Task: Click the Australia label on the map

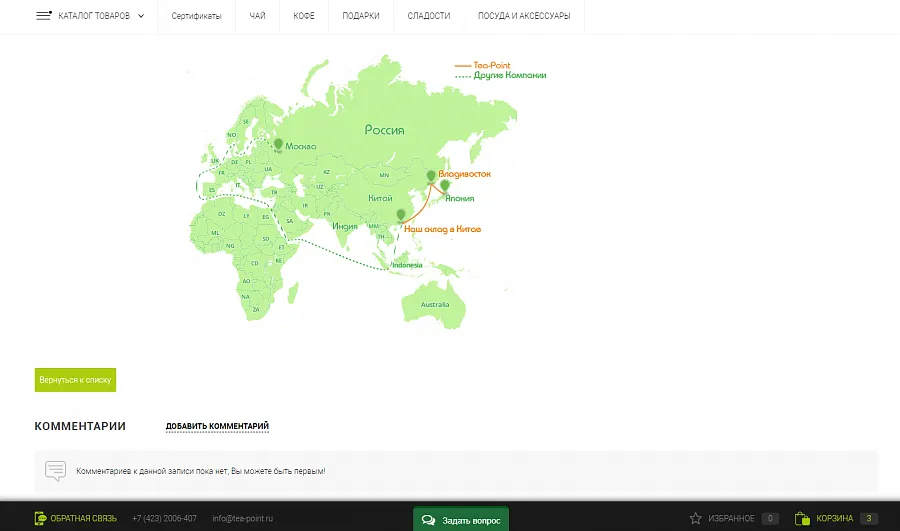Action: [x=435, y=304]
